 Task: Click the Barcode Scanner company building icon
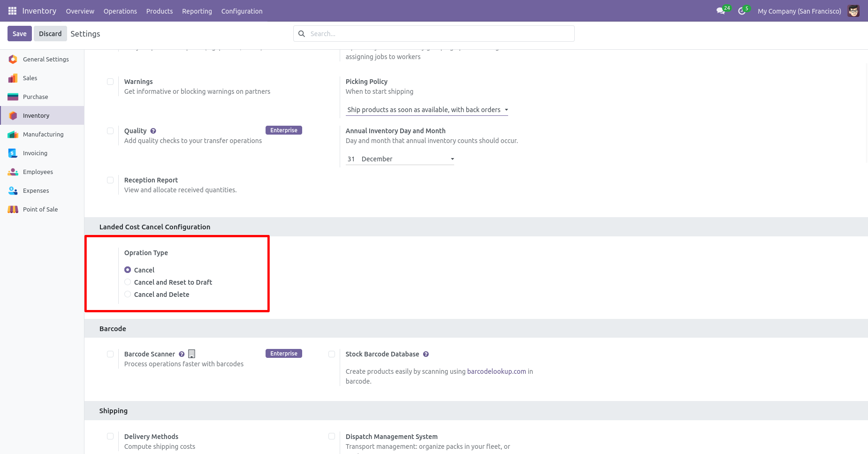tap(191, 354)
